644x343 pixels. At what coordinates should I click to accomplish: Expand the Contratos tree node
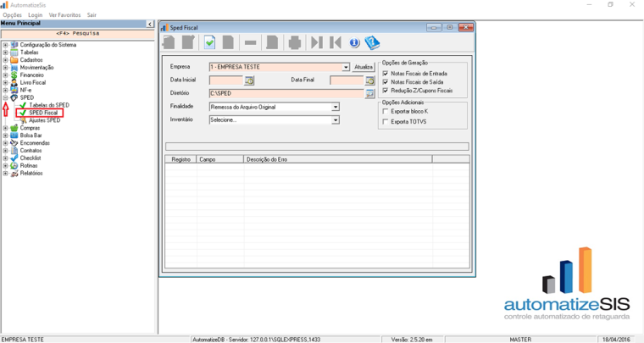pos(5,151)
